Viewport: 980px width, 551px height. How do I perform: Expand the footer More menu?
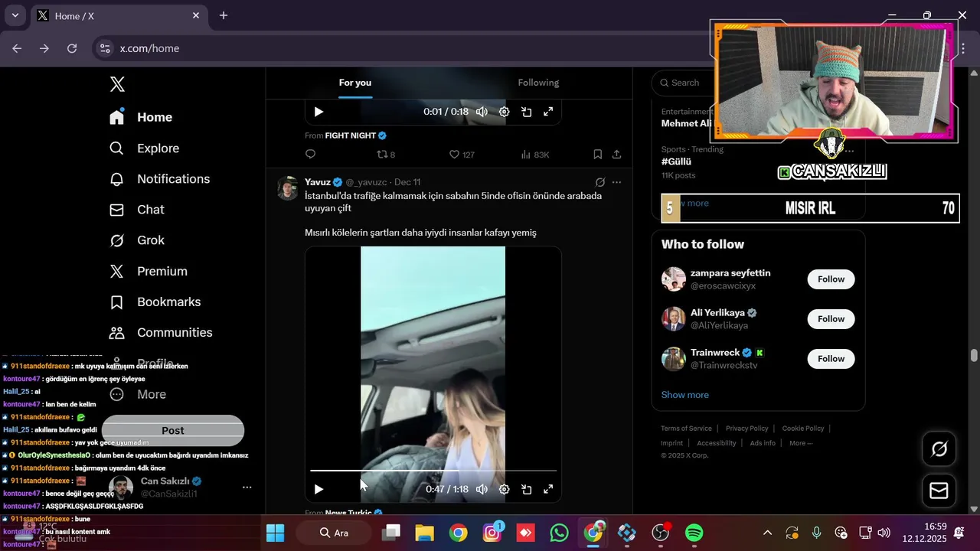click(x=801, y=443)
